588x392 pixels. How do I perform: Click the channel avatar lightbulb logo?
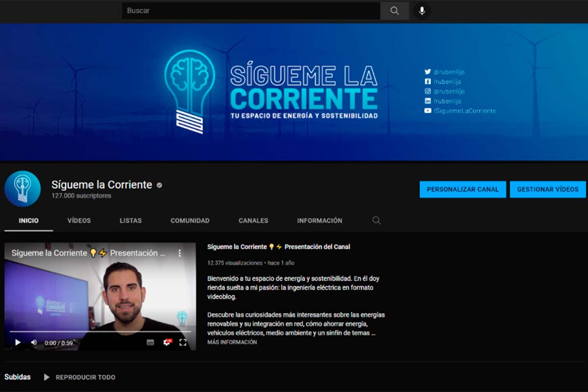[23, 189]
